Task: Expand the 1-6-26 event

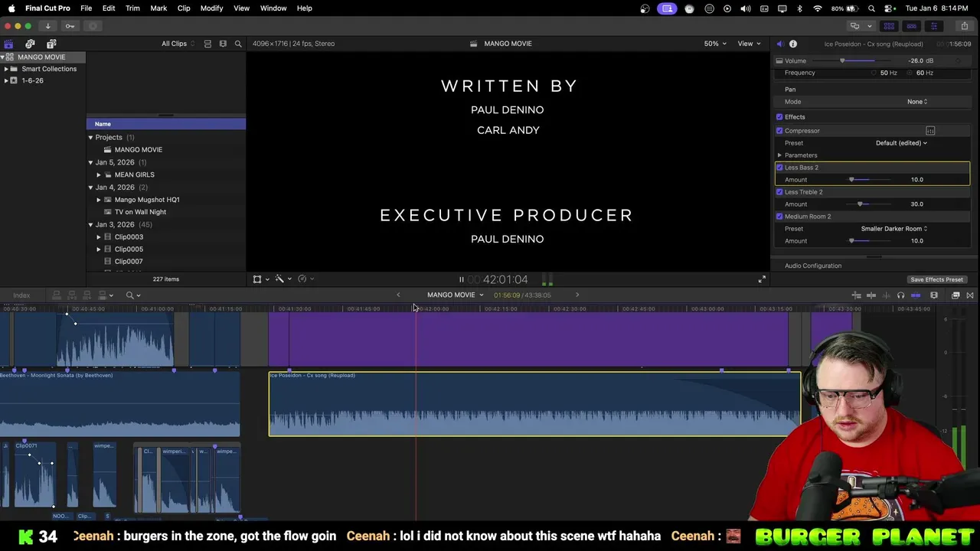Action: (6, 80)
